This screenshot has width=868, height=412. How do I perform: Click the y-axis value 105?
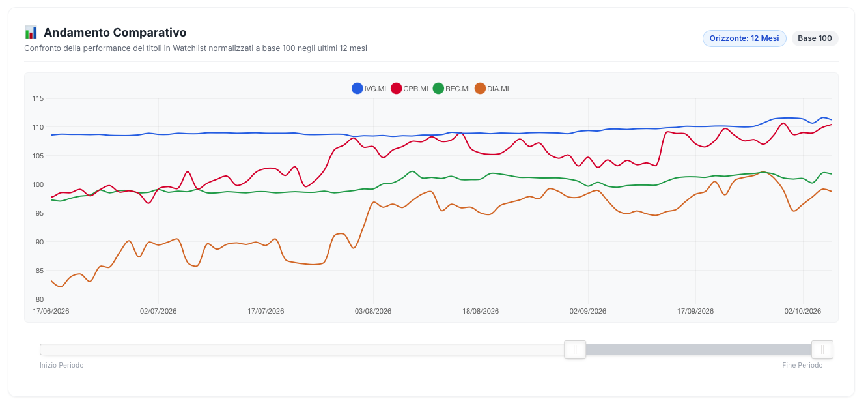coord(38,156)
